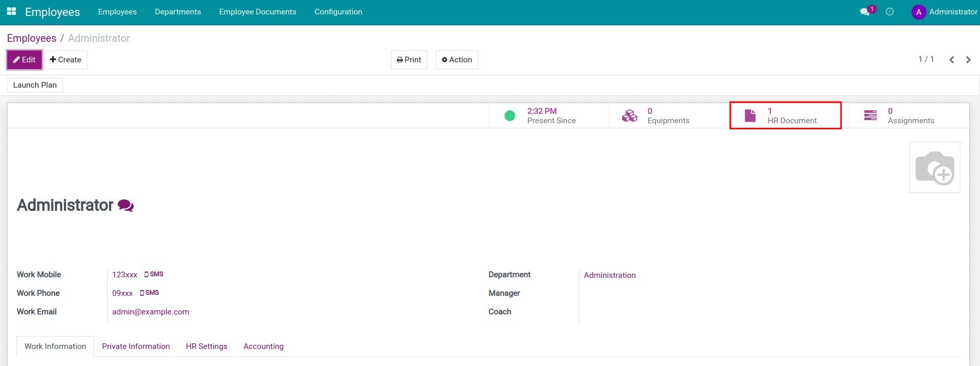The height and width of the screenshot is (366, 980).
Task: Click the Manager field label
Action: coord(504,293)
